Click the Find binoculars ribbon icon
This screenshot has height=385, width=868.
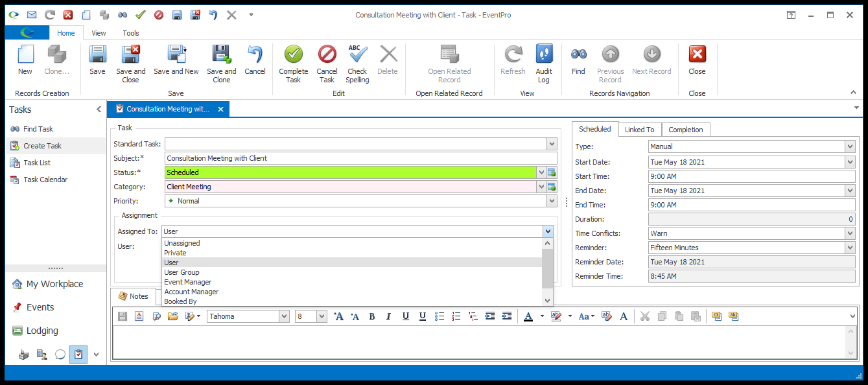pyautogui.click(x=579, y=54)
